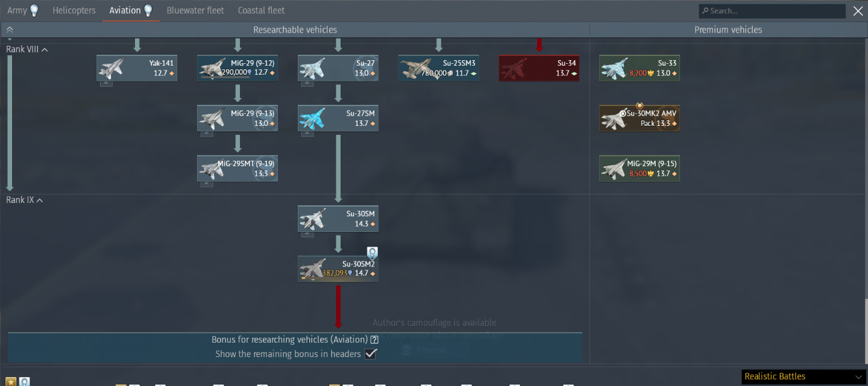The image size is (868, 386).
Task: Select the Su-30MK2 AMV pack
Action: click(640, 118)
